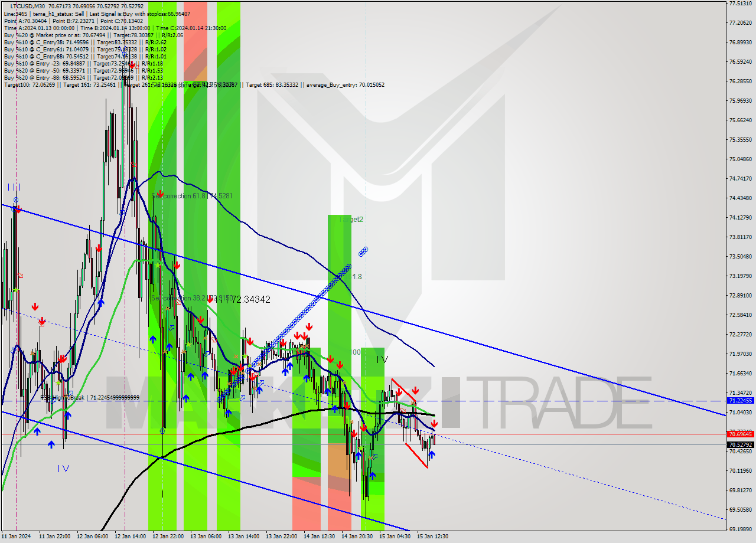Click the average_Buy_entry: 70.015052 text
Viewport: 756px width, 543px height.
click(346, 85)
